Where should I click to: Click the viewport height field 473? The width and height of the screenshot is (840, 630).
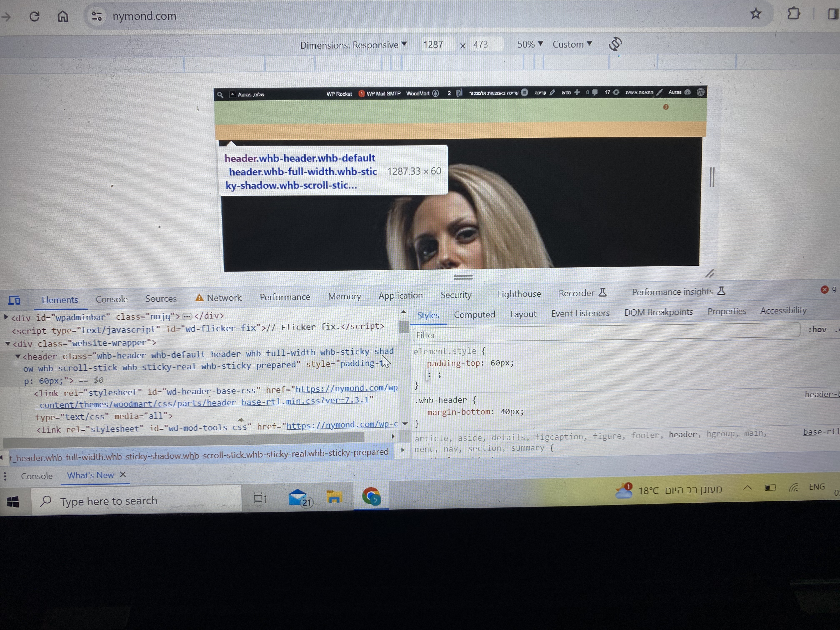(486, 44)
